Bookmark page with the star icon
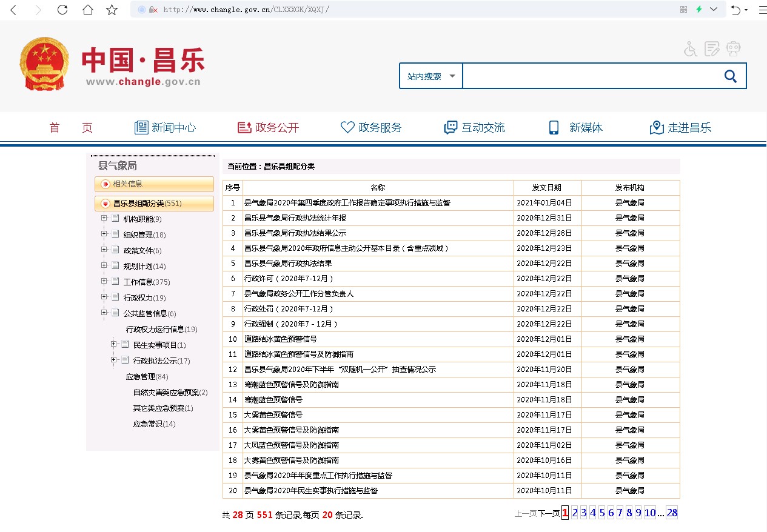 click(112, 10)
